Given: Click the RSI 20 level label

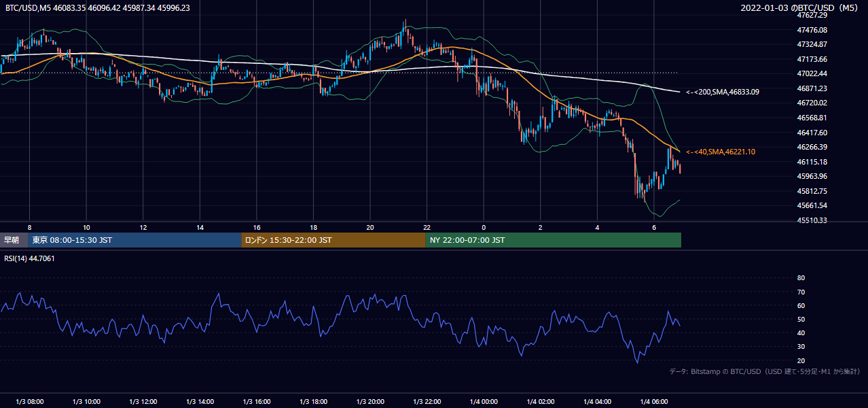Looking at the screenshot, I should pos(801,360).
